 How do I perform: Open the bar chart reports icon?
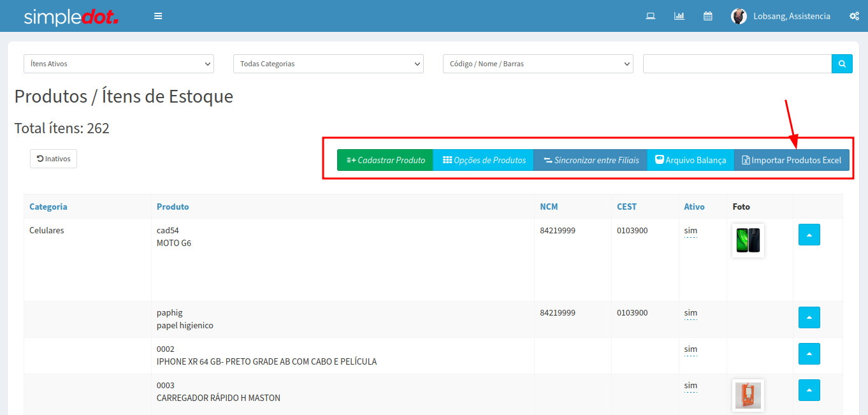[679, 16]
